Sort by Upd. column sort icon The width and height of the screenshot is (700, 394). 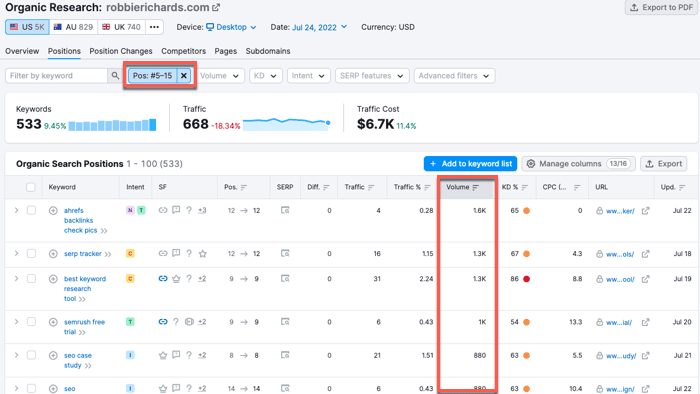pyautogui.click(x=682, y=187)
